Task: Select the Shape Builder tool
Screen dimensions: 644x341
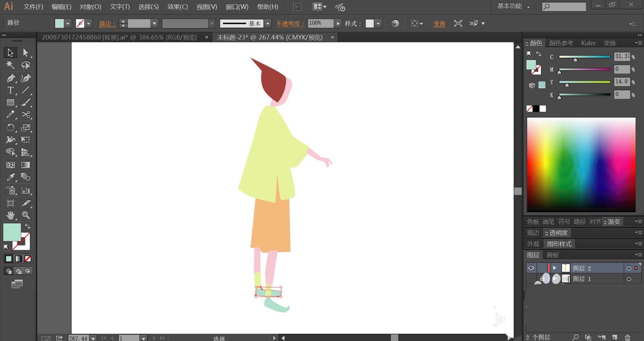Action: [10, 152]
